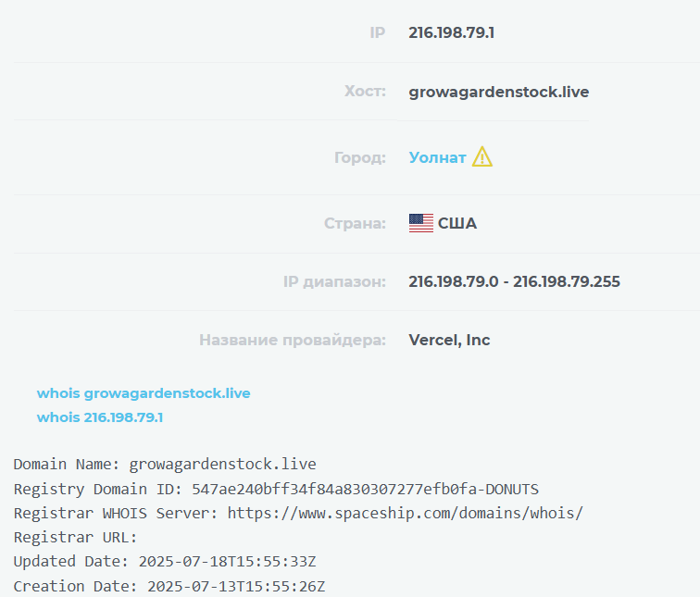This screenshot has width=700, height=597.
Task: Click the IP диапазон label
Action: coord(334,281)
